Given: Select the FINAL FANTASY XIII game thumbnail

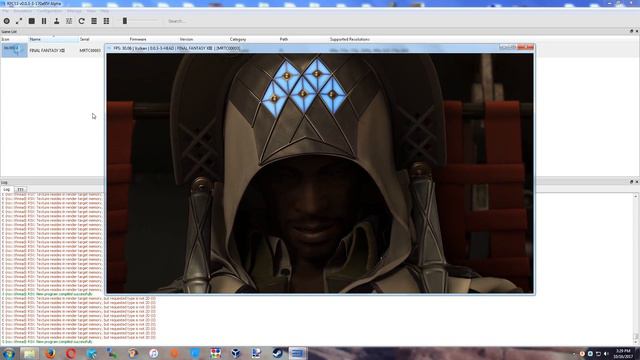Looking at the screenshot, I should pyautogui.click(x=14, y=50).
